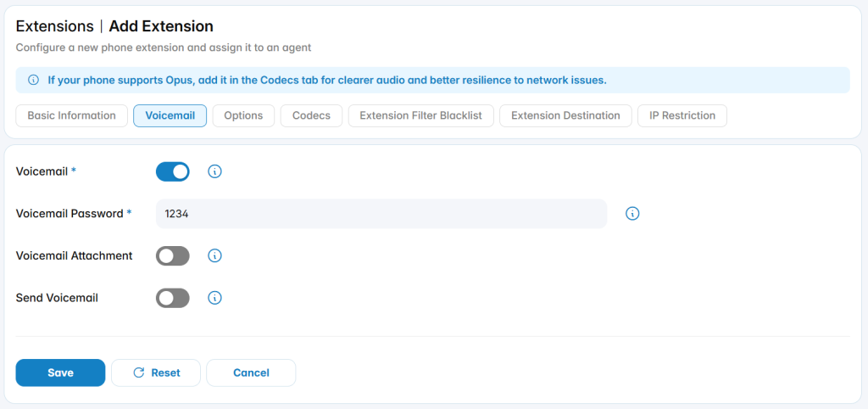Switch to the Basic Information tab

click(72, 116)
